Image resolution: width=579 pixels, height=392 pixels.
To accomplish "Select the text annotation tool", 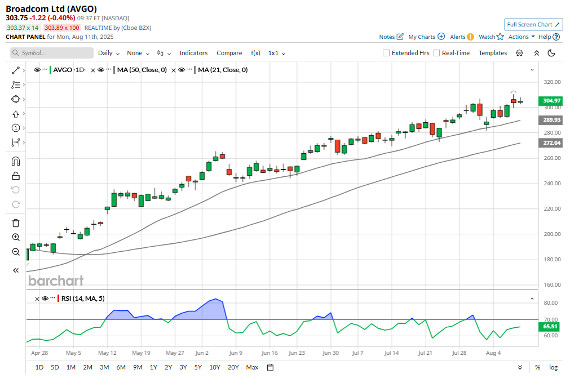I will tap(16, 85).
